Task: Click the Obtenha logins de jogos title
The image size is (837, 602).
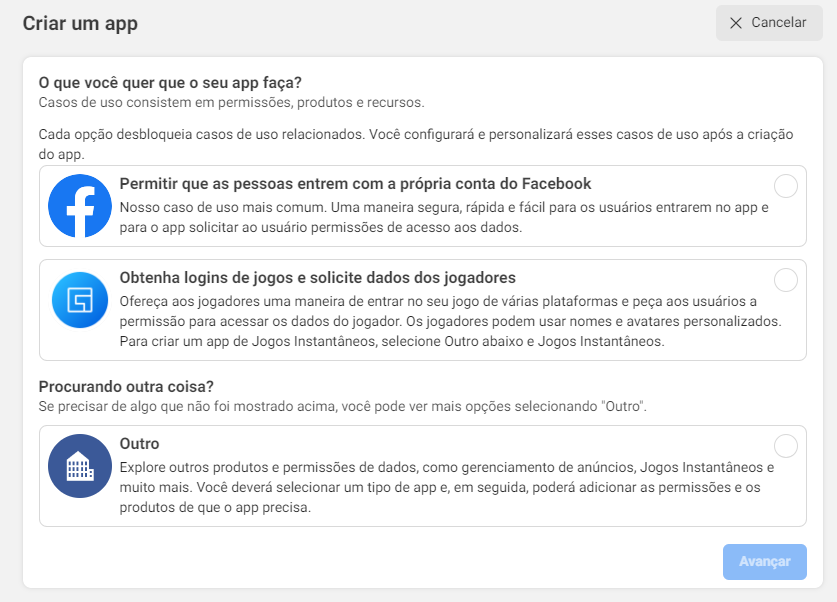Action: [x=316, y=279]
